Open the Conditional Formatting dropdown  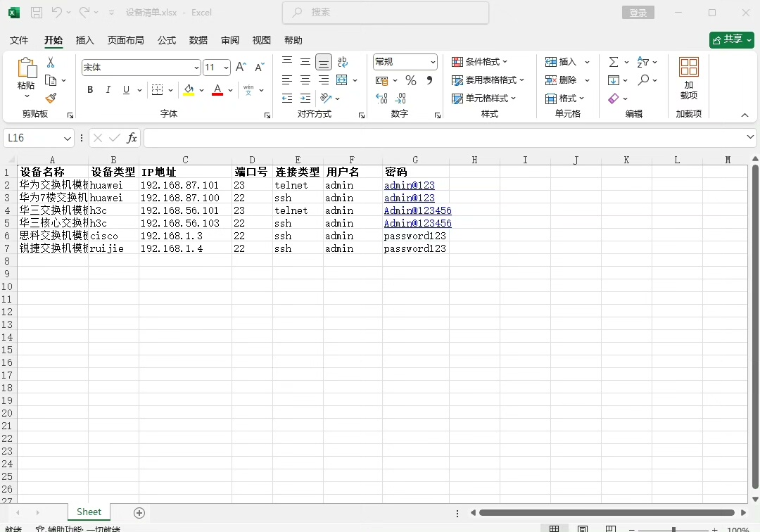[x=479, y=62]
